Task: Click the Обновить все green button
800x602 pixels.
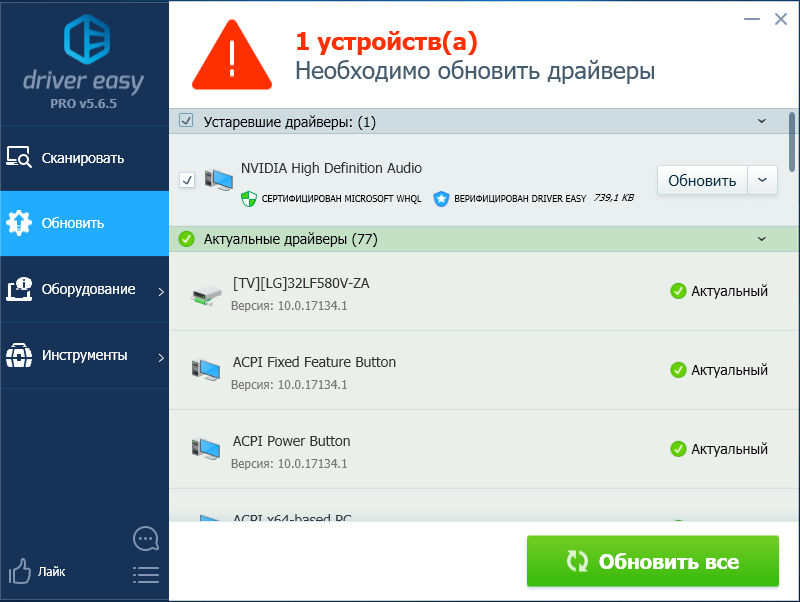Action: tap(653, 561)
